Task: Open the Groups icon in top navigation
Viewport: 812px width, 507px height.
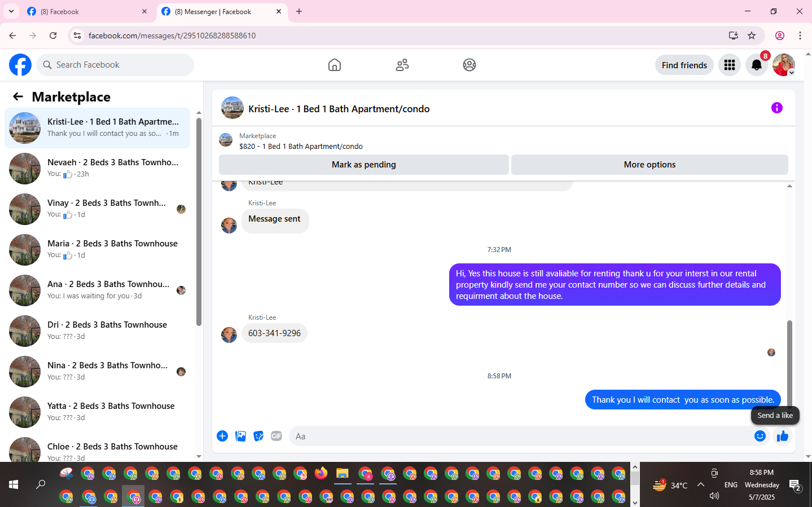Action: pos(469,65)
